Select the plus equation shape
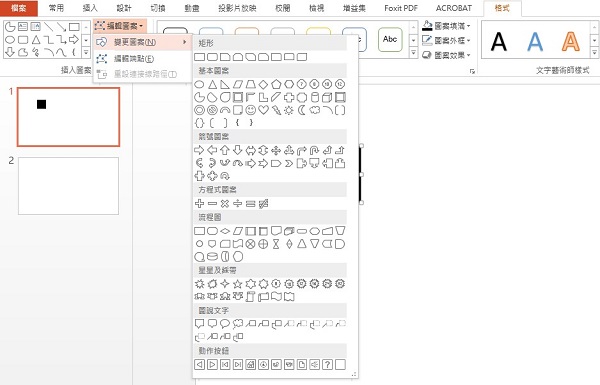 point(199,204)
